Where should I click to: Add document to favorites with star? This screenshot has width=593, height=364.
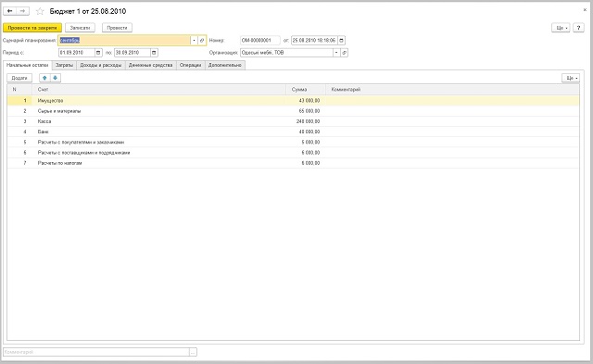pos(40,11)
